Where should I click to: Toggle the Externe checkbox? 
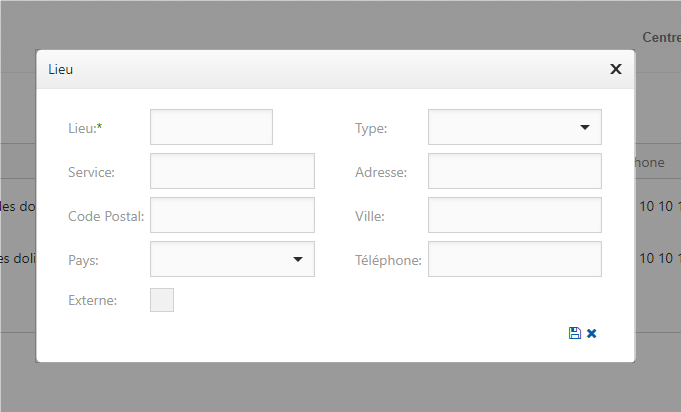pyautogui.click(x=162, y=300)
